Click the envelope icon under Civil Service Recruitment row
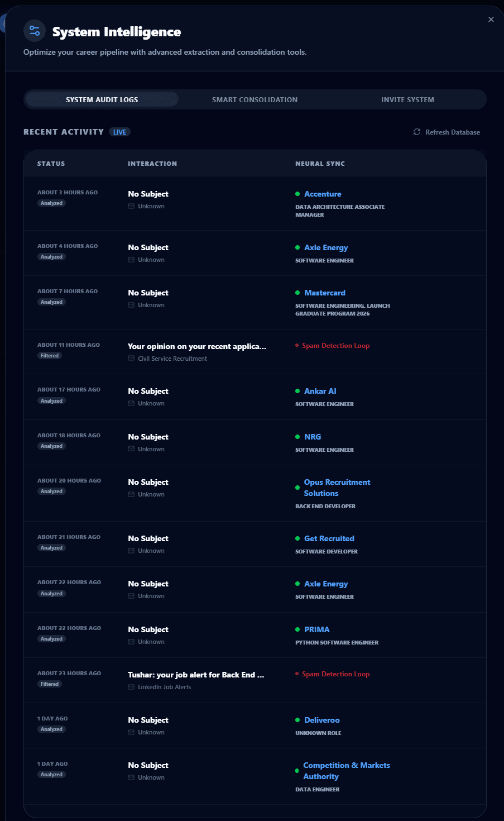The width and height of the screenshot is (504, 821). 132,358
